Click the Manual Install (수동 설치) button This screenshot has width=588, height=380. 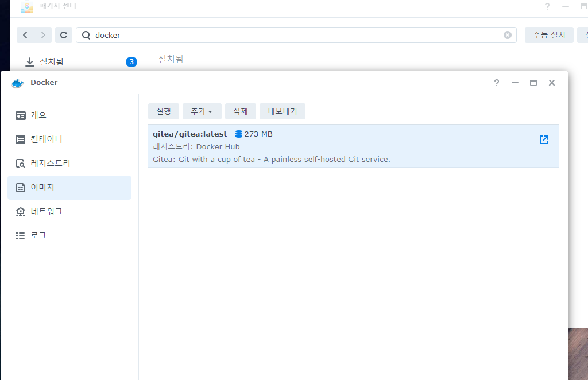[x=549, y=35]
